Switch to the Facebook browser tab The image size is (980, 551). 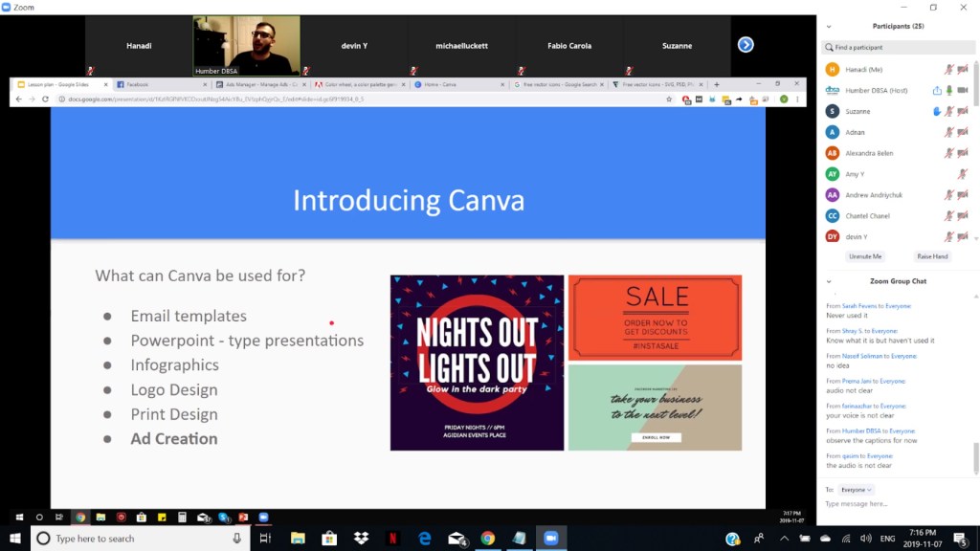pos(144,84)
